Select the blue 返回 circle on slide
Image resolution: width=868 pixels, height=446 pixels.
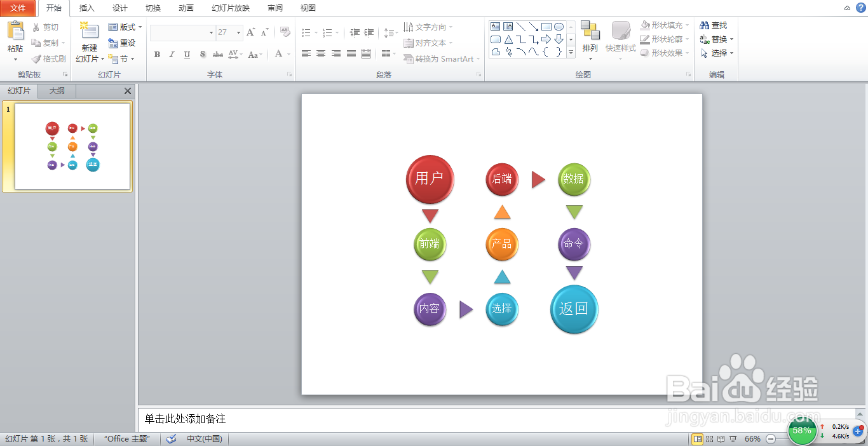[574, 309]
